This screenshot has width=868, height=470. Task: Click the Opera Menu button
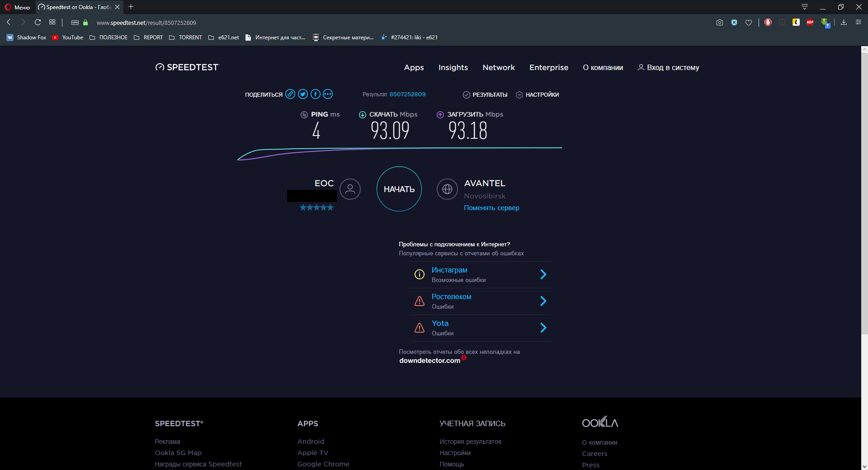[17, 7]
